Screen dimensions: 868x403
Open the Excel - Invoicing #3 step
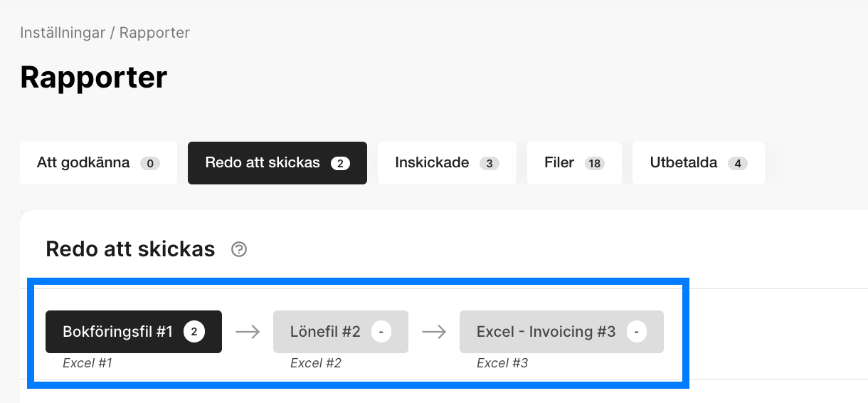click(x=546, y=332)
